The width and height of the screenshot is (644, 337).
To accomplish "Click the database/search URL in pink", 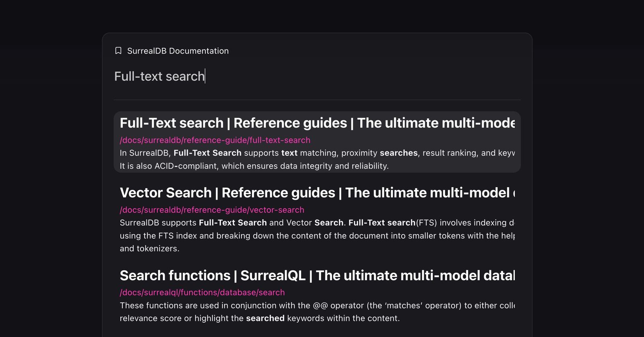I will click(202, 292).
